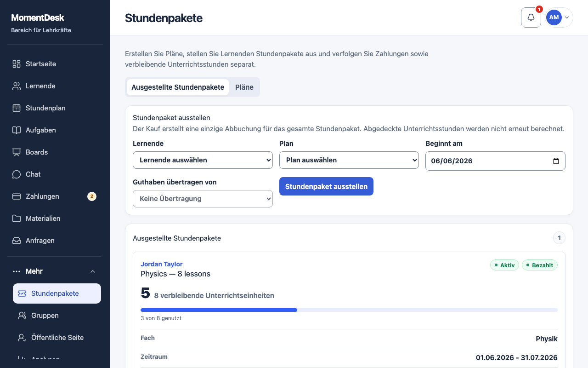This screenshot has width=588, height=368.
Task: Click the AM user avatar
Action: coord(554,17)
